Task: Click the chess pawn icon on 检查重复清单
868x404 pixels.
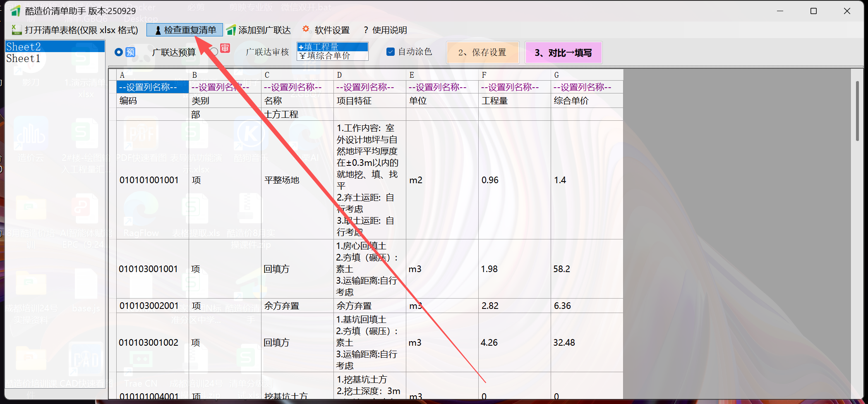Action: [x=158, y=30]
